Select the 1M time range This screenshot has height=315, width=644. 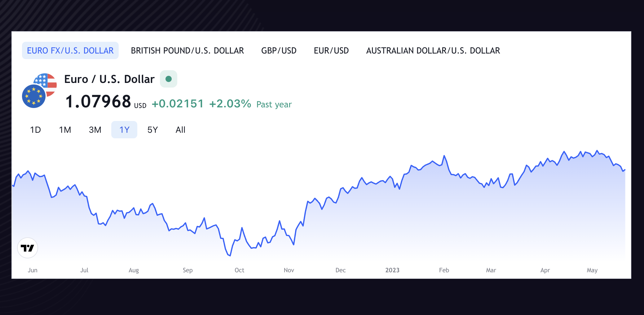(65, 130)
